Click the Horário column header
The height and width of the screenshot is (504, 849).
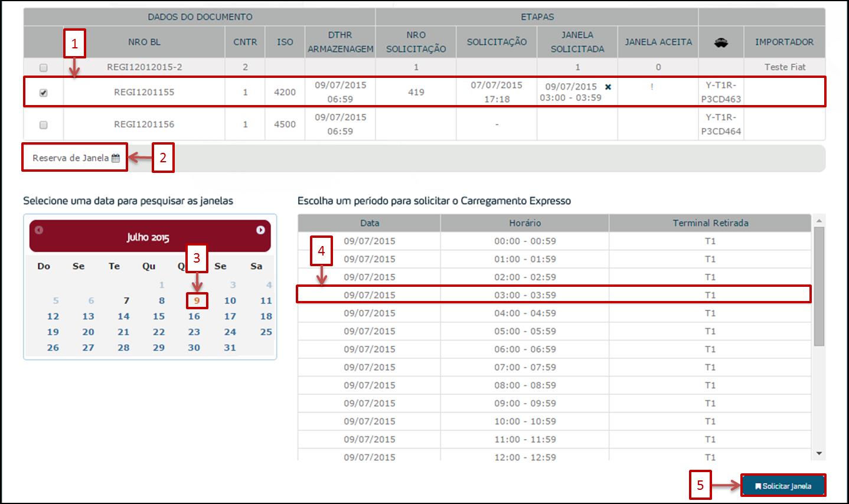525,223
